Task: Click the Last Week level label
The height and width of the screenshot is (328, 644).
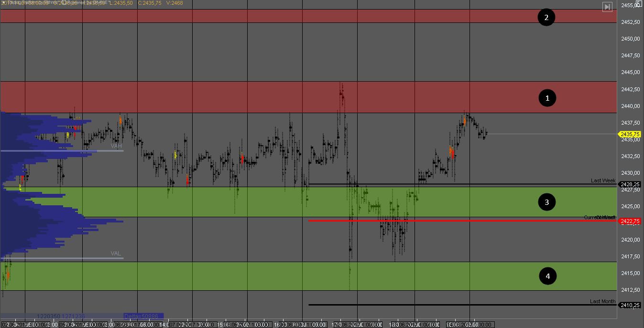Action: [603, 180]
